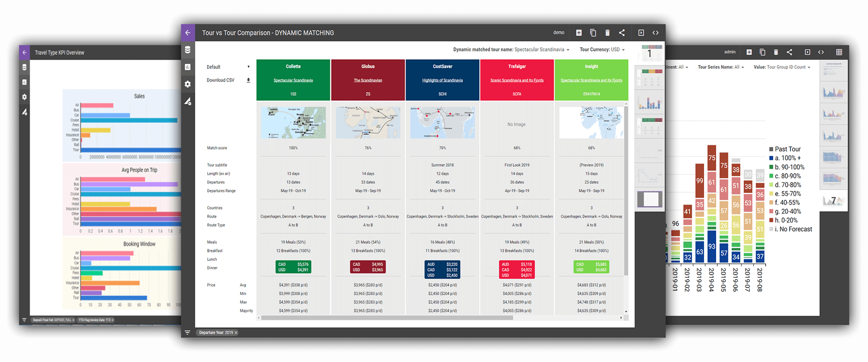The width and height of the screenshot is (868, 362).
Task: Open settings gear in Tour Comparison sidebar
Action: point(188,84)
